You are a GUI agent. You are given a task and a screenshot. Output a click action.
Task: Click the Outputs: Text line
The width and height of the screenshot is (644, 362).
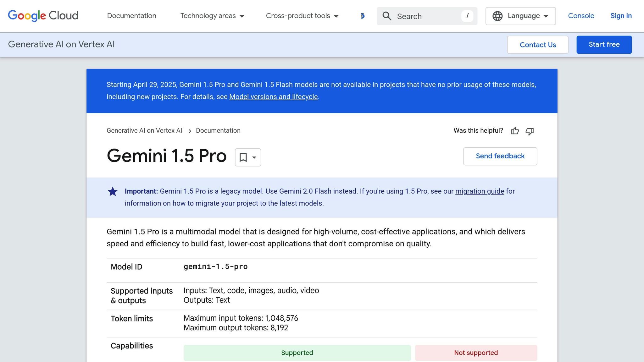point(207,300)
